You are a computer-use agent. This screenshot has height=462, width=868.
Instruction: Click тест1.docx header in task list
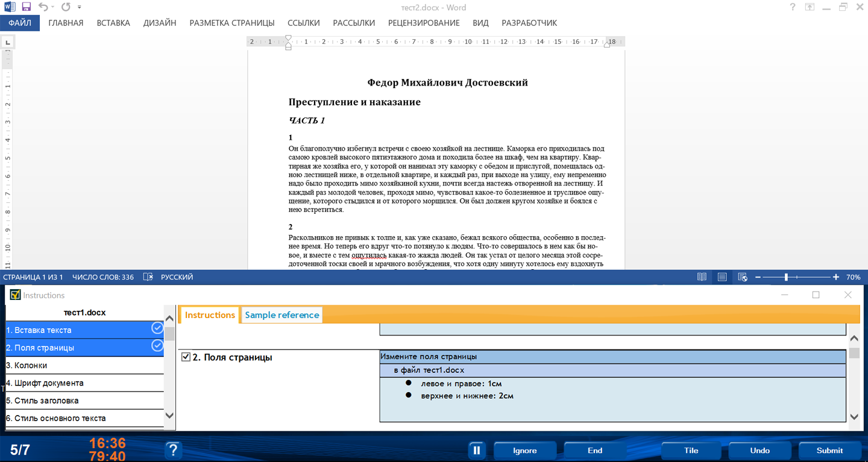click(84, 313)
